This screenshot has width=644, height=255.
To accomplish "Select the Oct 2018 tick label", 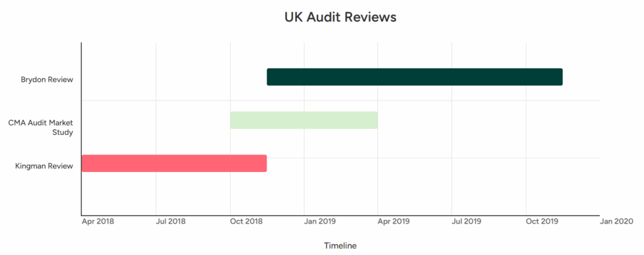I will [x=246, y=221].
